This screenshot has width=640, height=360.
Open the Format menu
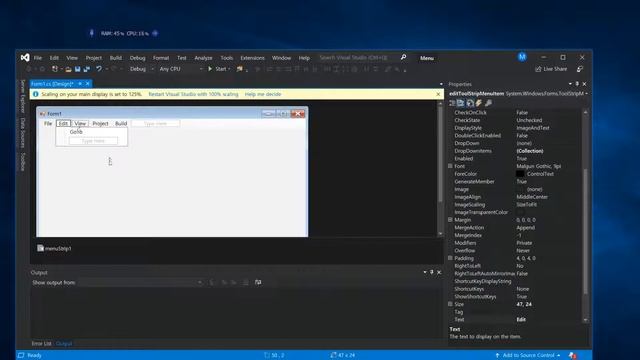(x=161, y=58)
